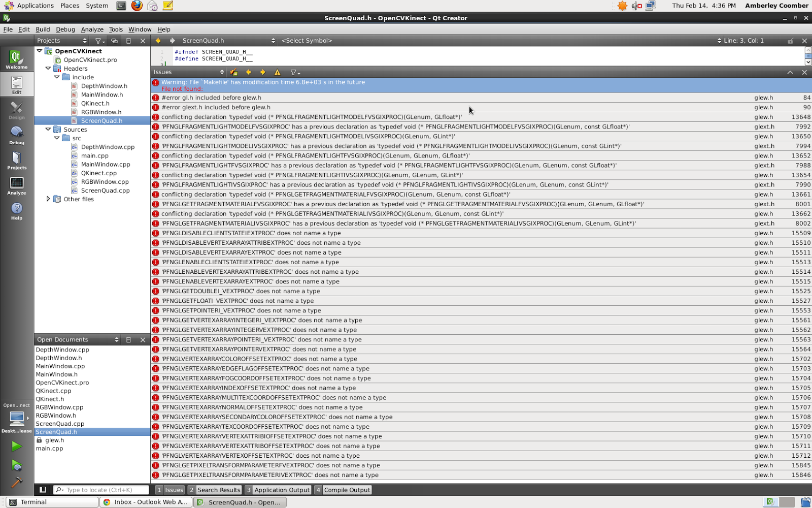Screen dimensions: 812x508
Task: Close the ScreenQuad.h editor document
Action: click(804, 41)
